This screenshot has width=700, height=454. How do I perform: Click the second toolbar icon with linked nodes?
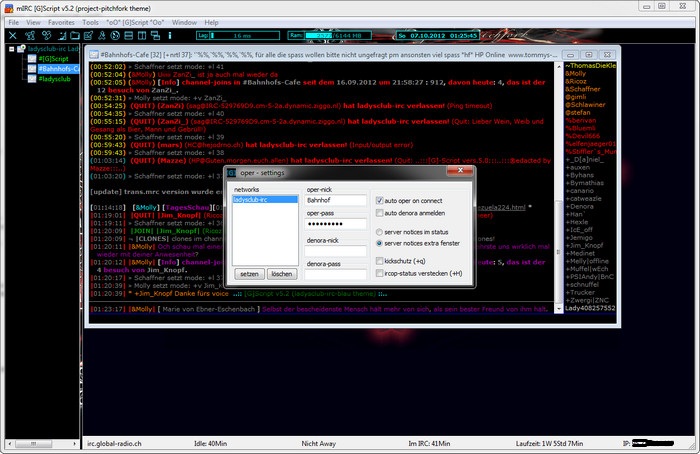[x=30, y=35]
